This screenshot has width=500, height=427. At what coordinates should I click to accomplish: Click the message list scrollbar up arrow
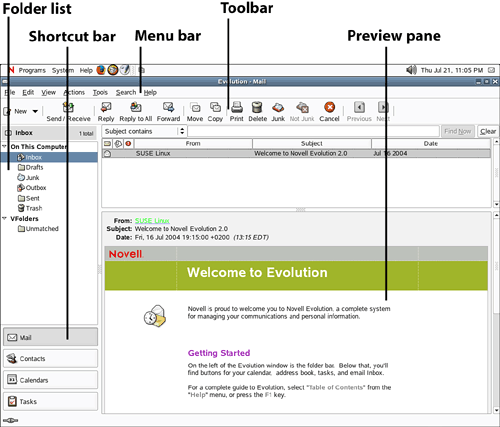496,142
